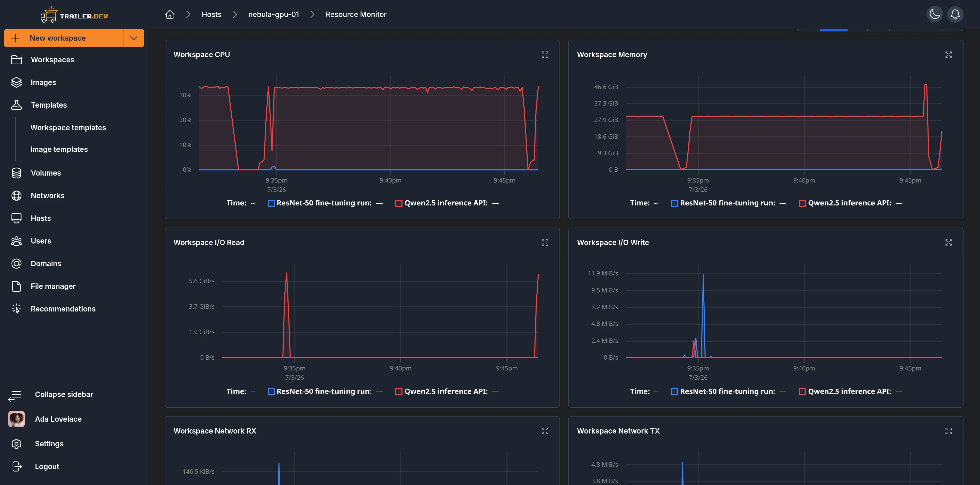
Task: Click the Logout label
Action: [47, 466]
